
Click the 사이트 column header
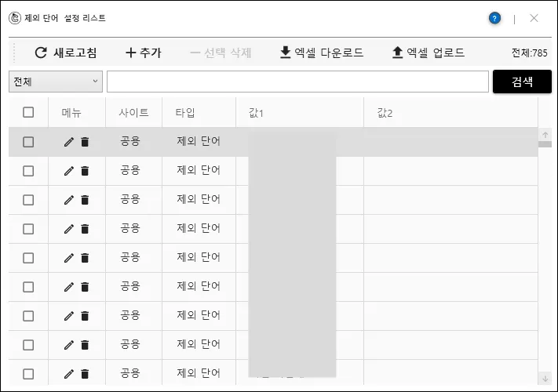tap(133, 113)
